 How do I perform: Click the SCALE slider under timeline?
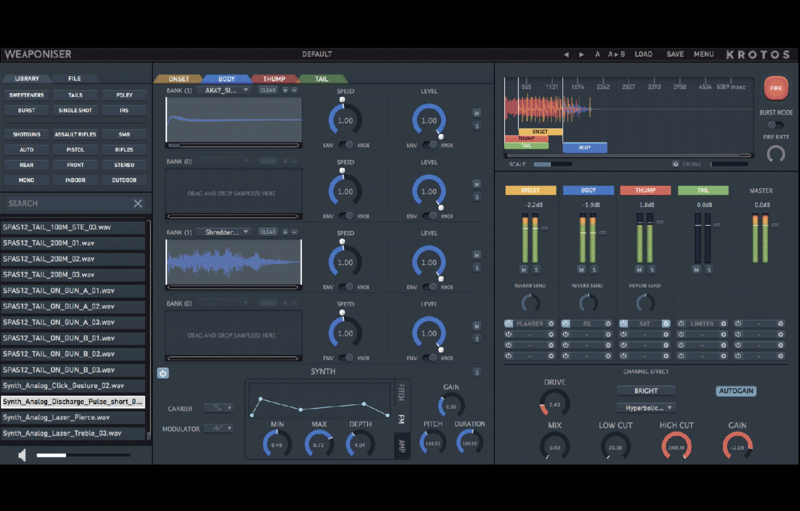pyautogui.click(x=553, y=164)
